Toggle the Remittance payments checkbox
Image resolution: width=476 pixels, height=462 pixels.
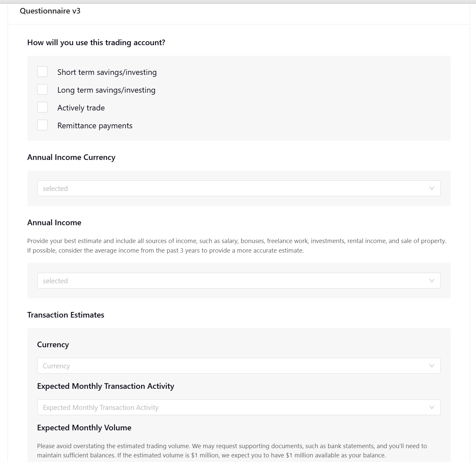[x=42, y=125]
